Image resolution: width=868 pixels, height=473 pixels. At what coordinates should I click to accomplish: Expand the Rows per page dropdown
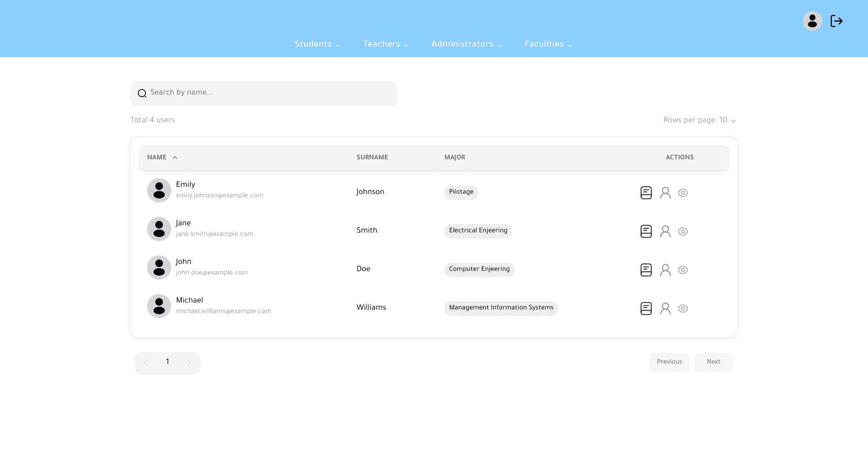[x=699, y=120]
